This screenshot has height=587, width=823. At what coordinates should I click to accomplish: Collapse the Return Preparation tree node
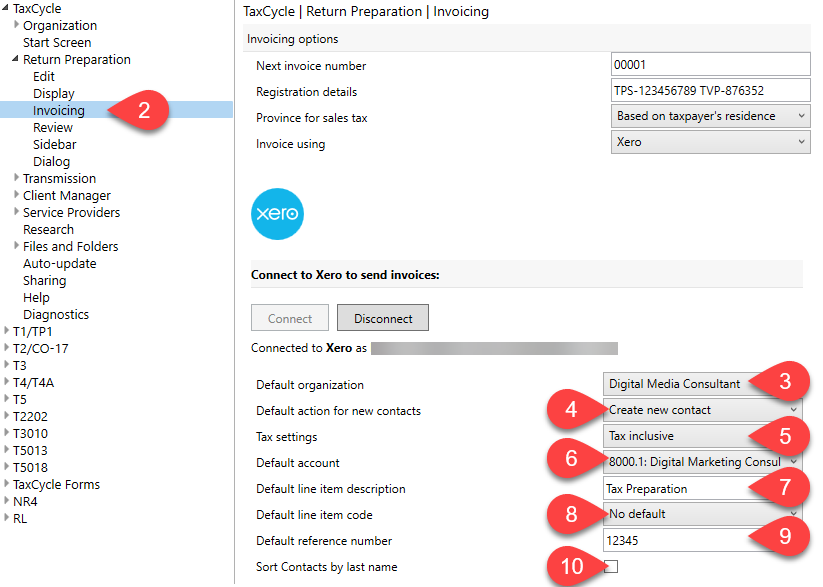pyautogui.click(x=15, y=59)
